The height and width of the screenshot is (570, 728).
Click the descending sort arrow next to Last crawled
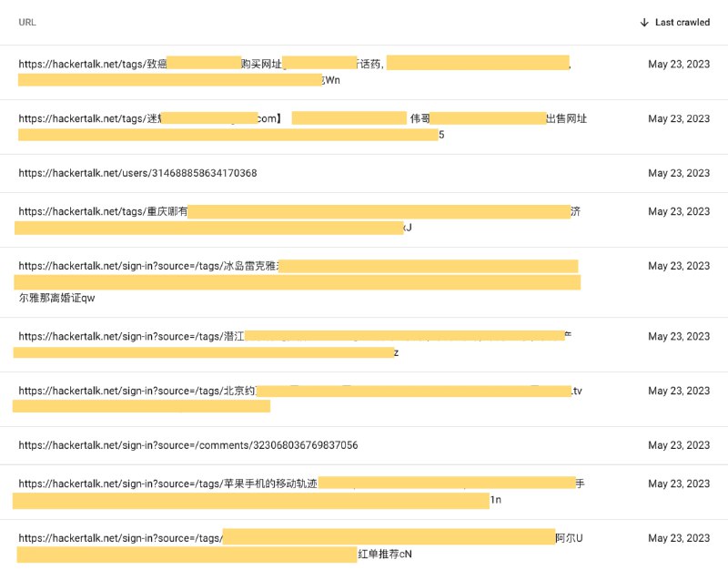(x=644, y=22)
